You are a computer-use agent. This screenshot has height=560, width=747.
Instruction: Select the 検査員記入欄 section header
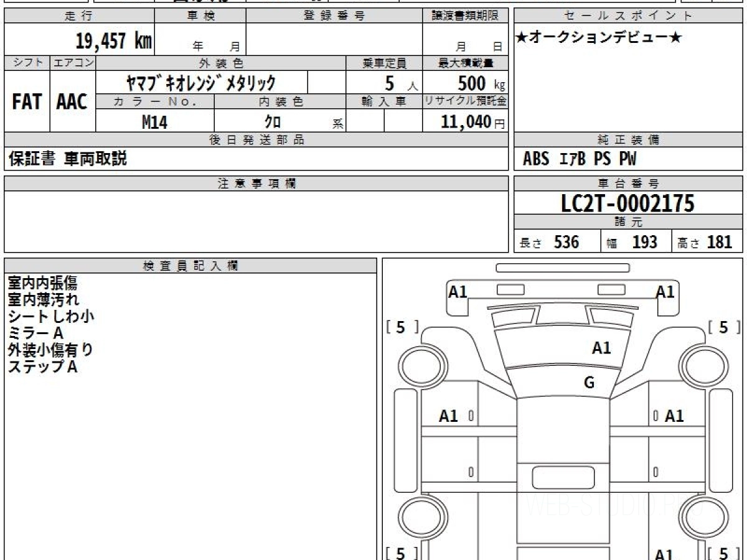pos(190,266)
